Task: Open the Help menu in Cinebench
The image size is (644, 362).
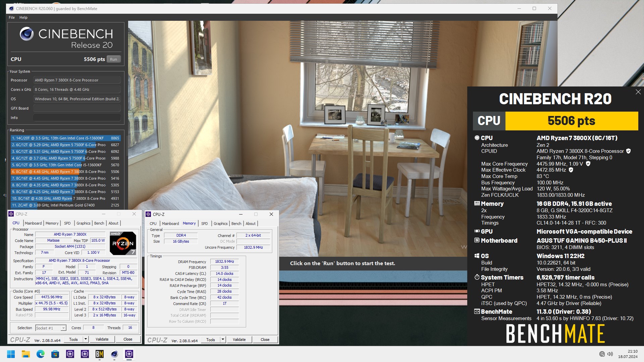Action: [x=23, y=17]
